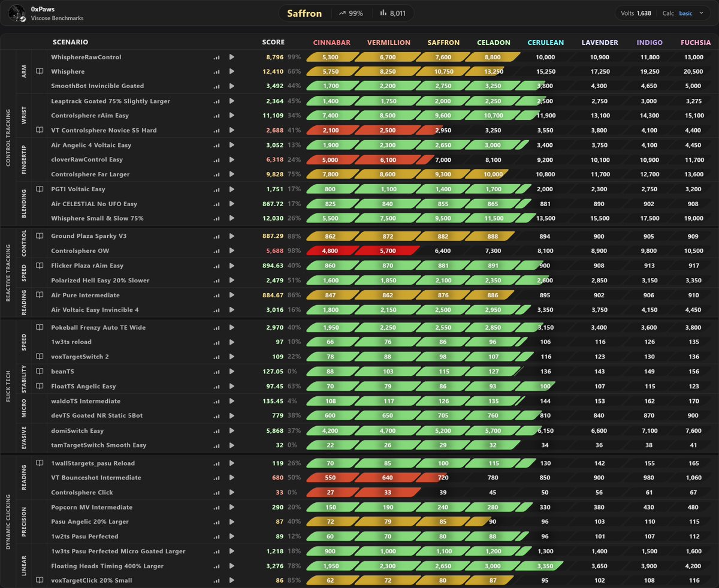Viewport: 719px width, 588px height.
Task: Launch Controlsphere OW with its play icon
Action: (232, 251)
